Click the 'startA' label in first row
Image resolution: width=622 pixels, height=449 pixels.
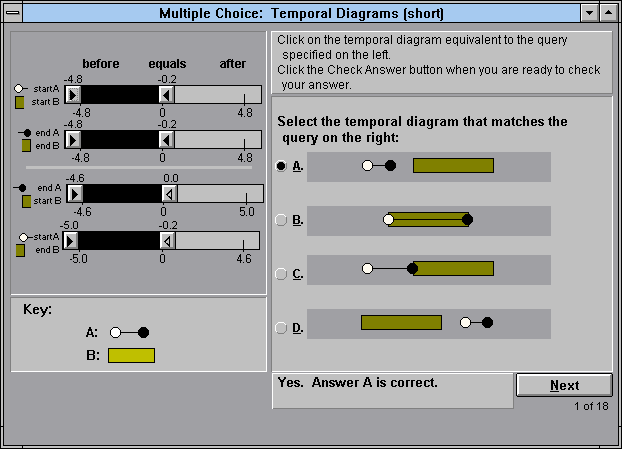(x=46, y=89)
